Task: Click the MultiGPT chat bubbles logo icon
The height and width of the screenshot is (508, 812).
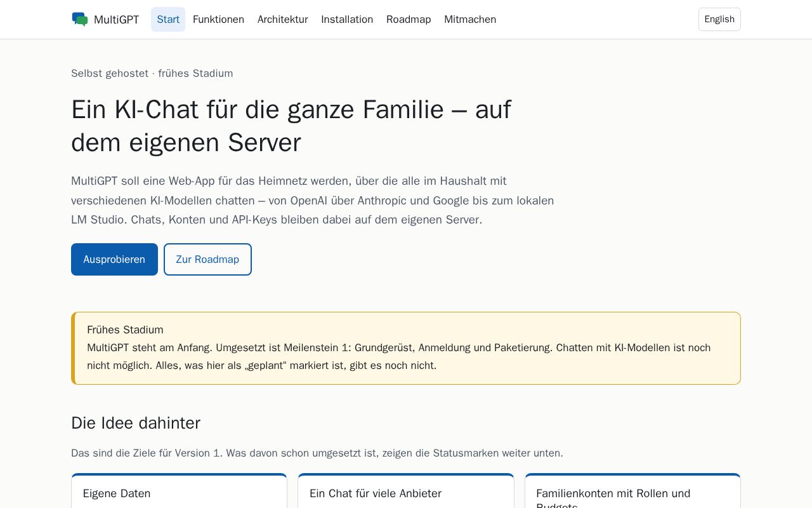Action: click(80, 19)
